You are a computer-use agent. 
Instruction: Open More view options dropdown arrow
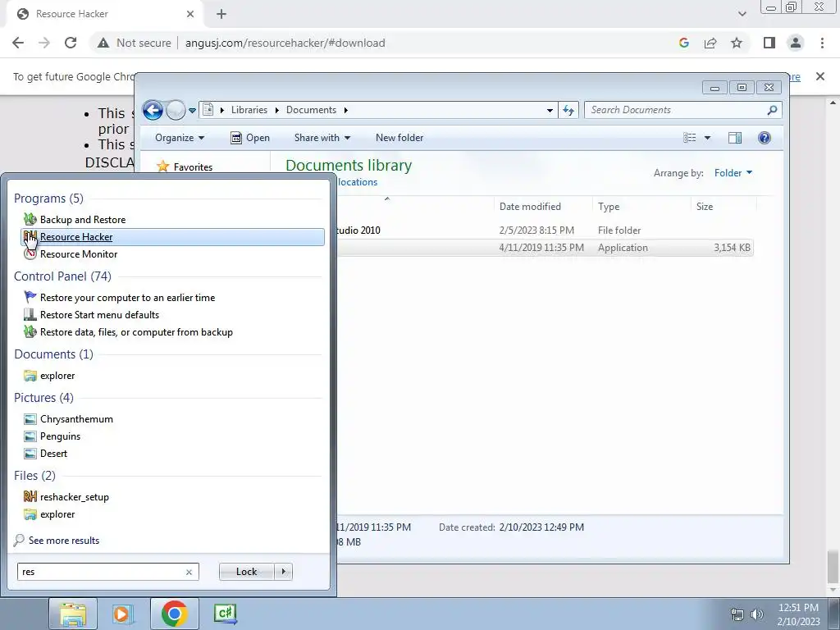coord(707,138)
